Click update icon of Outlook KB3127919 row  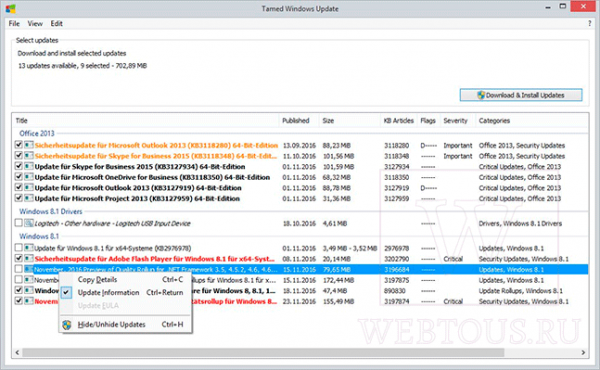pyautogui.click(x=29, y=187)
